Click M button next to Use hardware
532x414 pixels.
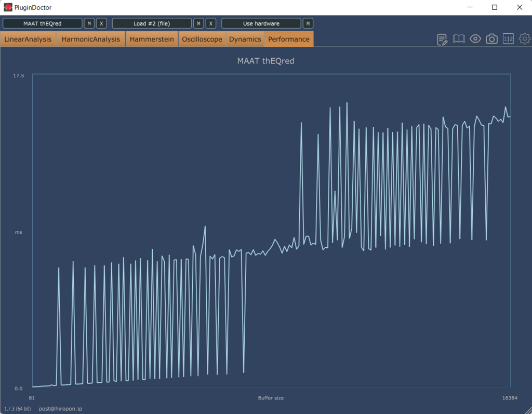308,23
